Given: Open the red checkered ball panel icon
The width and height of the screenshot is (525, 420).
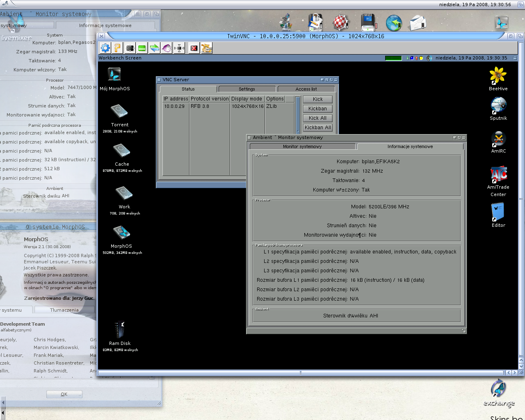Looking at the screenshot, I should tap(340, 23).
